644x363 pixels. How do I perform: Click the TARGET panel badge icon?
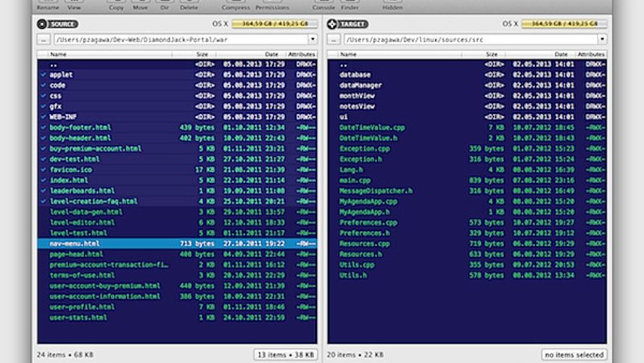347,24
